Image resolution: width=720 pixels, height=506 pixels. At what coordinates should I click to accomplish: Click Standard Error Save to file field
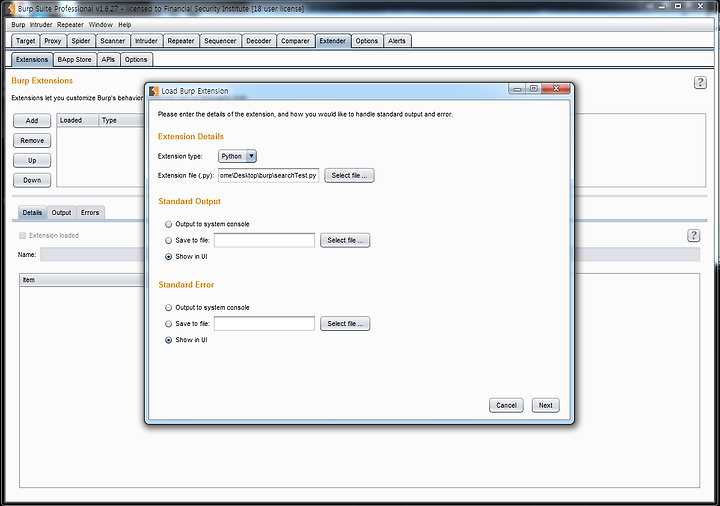point(264,324)
